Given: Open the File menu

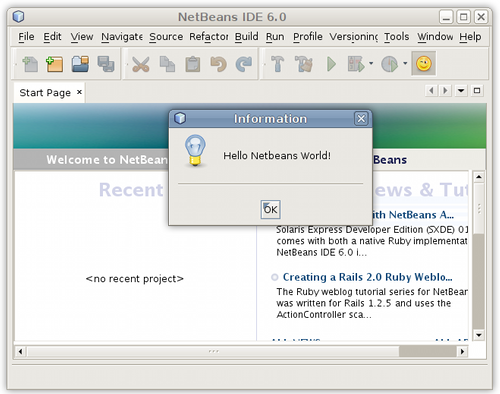Looking at the screenshot, I should pos(26,36).
